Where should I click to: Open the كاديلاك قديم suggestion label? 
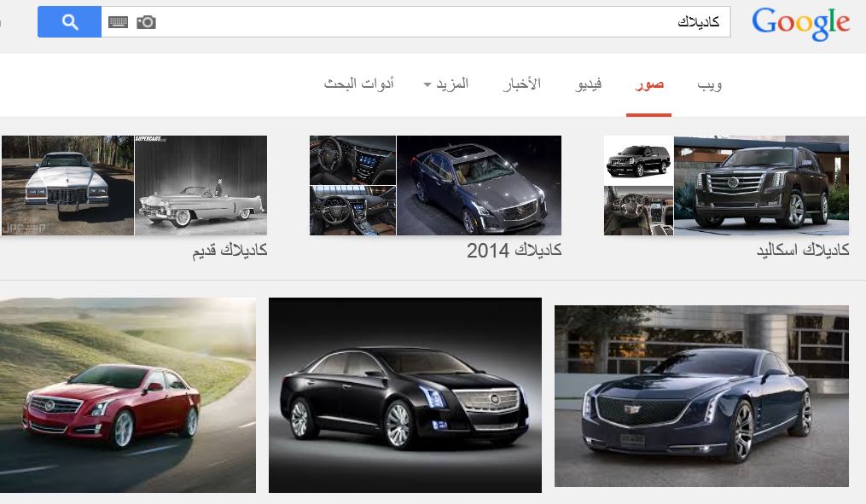[230, 250]
